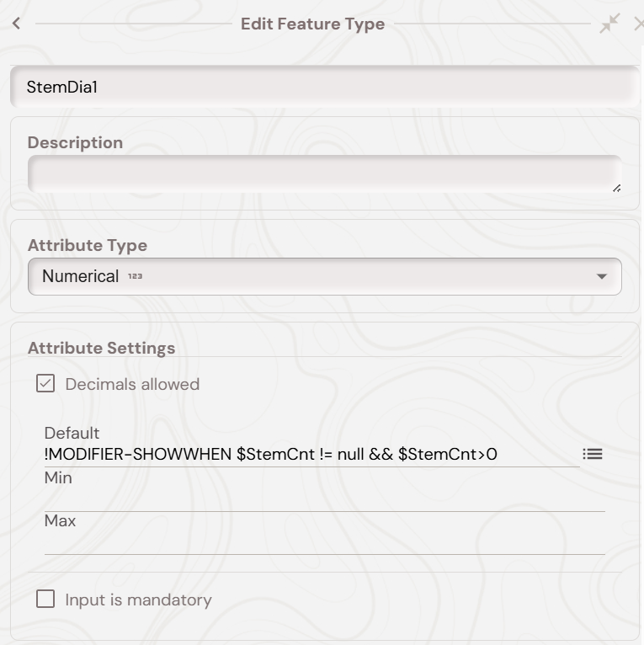Click the Attribute Type section heading

click(x=88, y=245)
